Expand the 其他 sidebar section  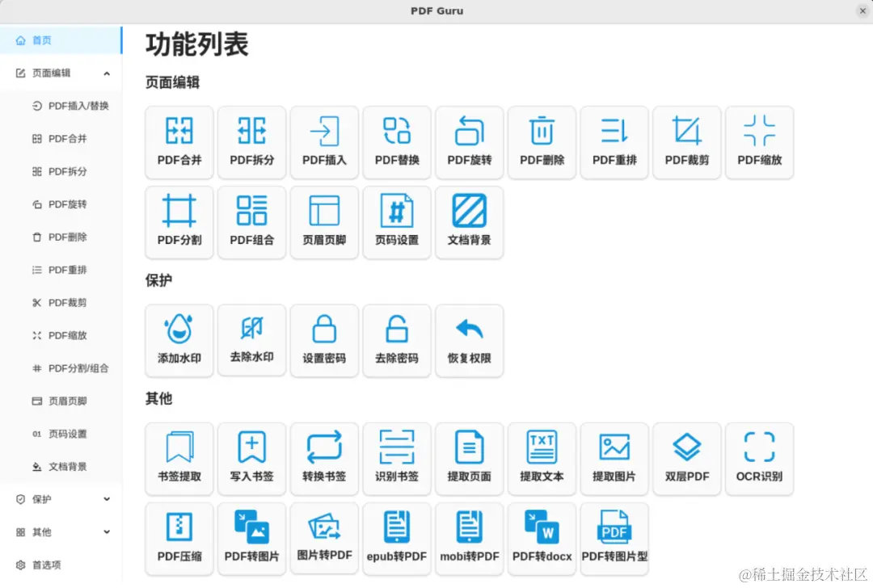[x=61, y=531]
